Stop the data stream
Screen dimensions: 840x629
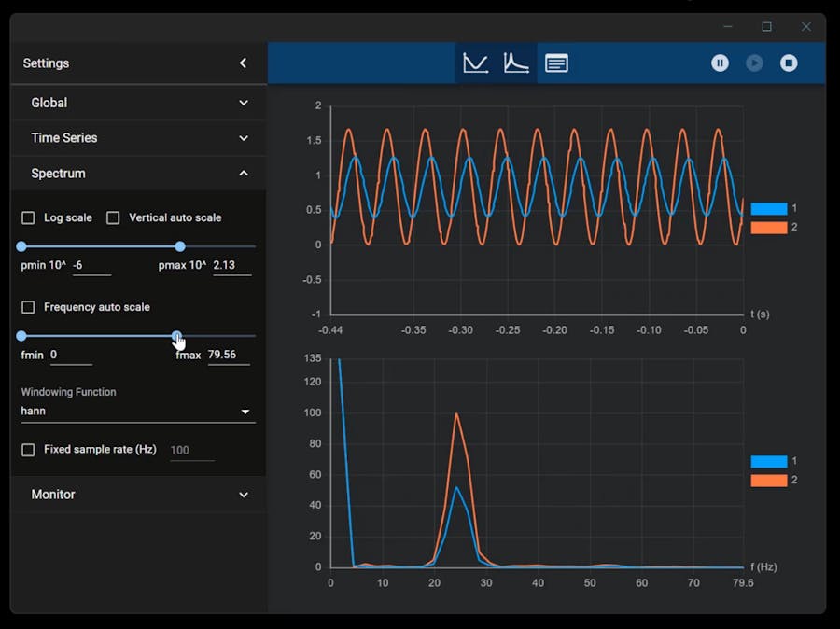click(x=789, y=63)
